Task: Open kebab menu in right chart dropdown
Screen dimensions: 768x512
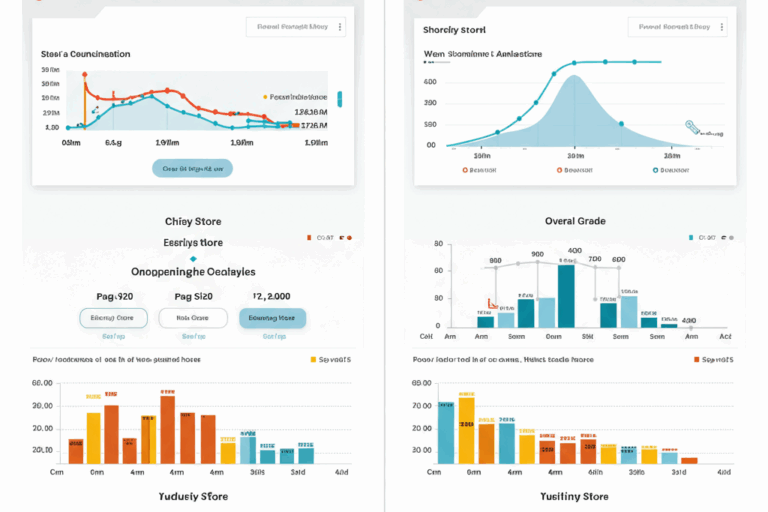Action: [x=724, y=27]
